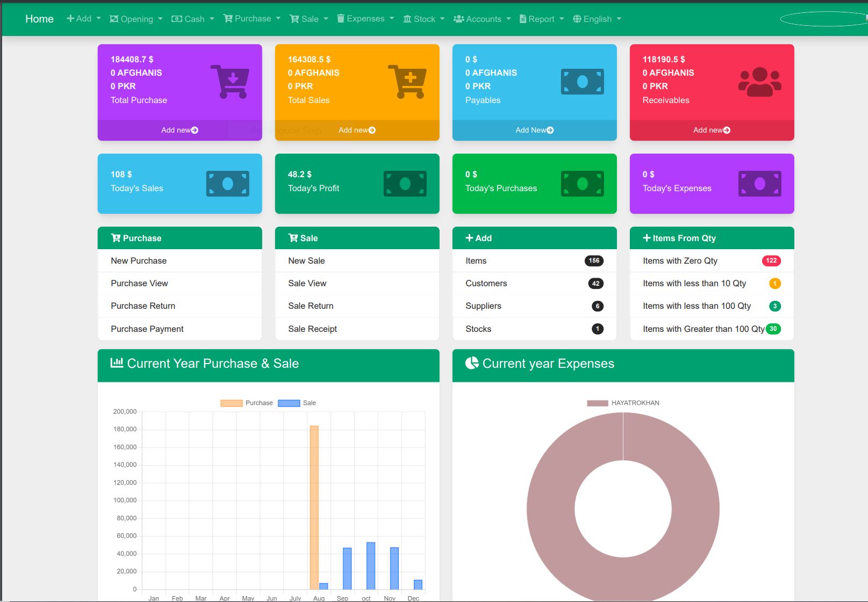Open the Add dropdown in navbar
This screenshot has height=602, width=868.
[x=83, y=18]
